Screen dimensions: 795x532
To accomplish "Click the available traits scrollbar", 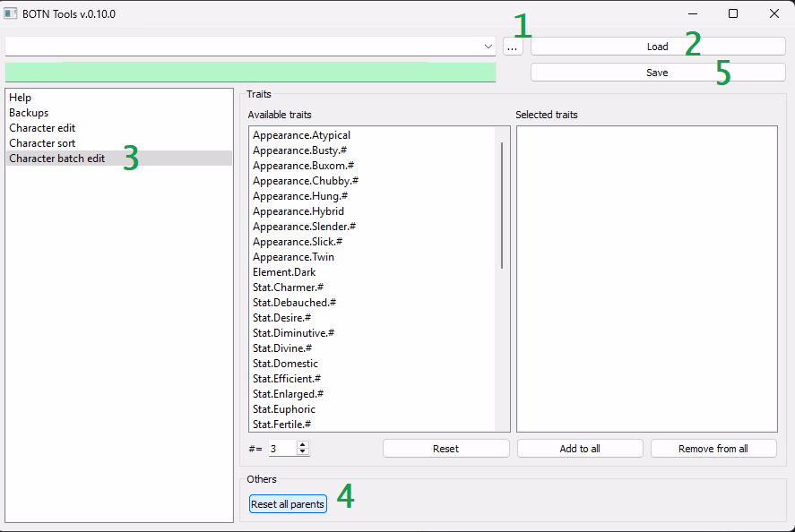I will (x=502, y=206).
